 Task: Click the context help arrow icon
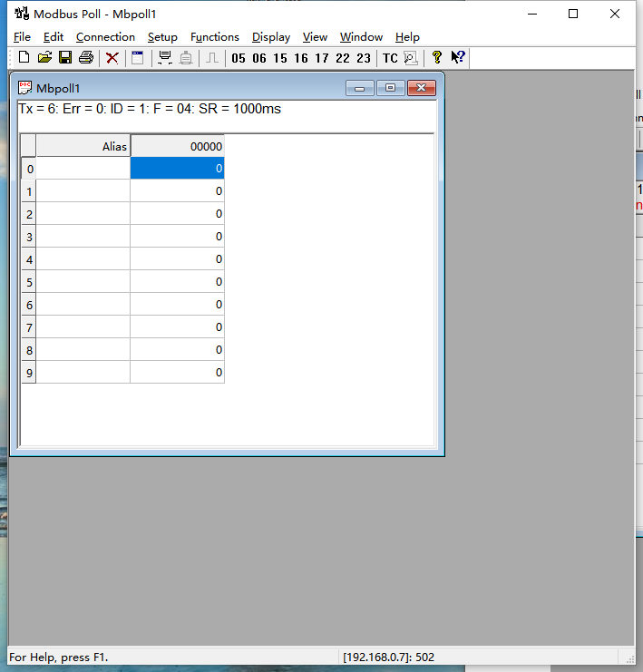[458, 58]
